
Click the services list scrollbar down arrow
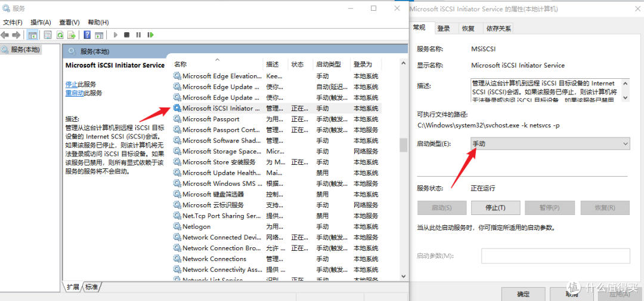403,277
